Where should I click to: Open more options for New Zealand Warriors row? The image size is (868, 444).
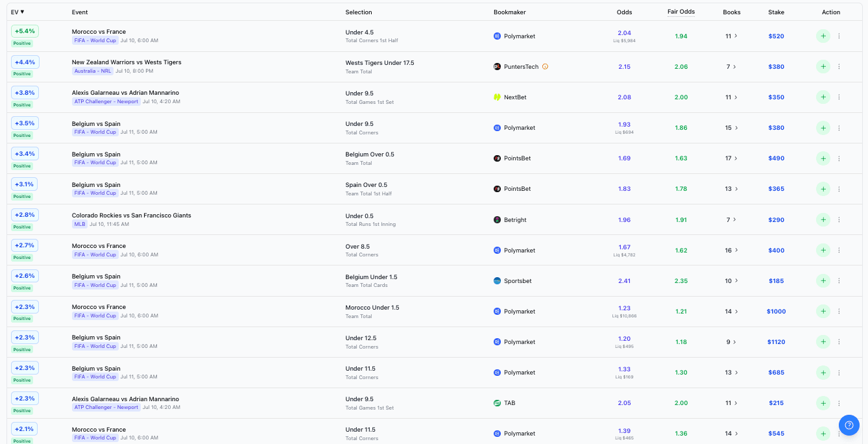tap(839, 67)
